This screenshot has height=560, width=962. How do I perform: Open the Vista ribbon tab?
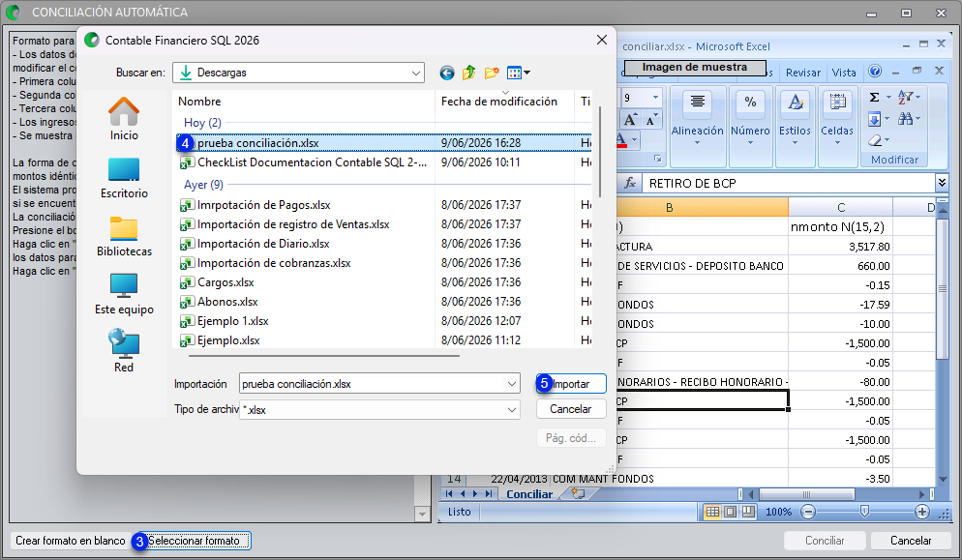coord(844,73)
